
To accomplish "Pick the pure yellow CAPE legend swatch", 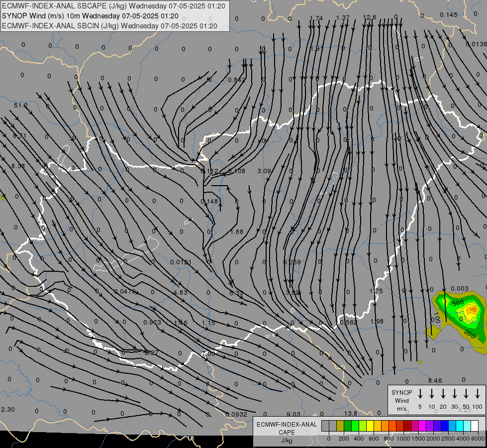I will click(x=370, y=426).
